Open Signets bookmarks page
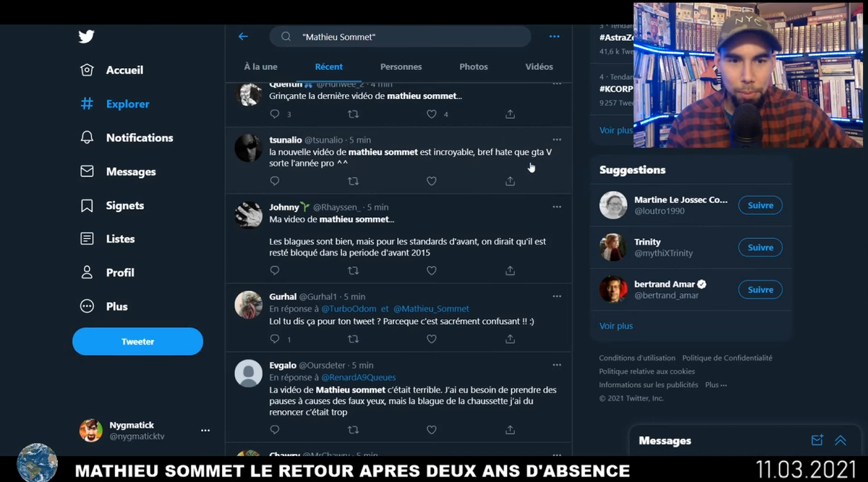Screen dimensions: 868x482 pos(112,206)
